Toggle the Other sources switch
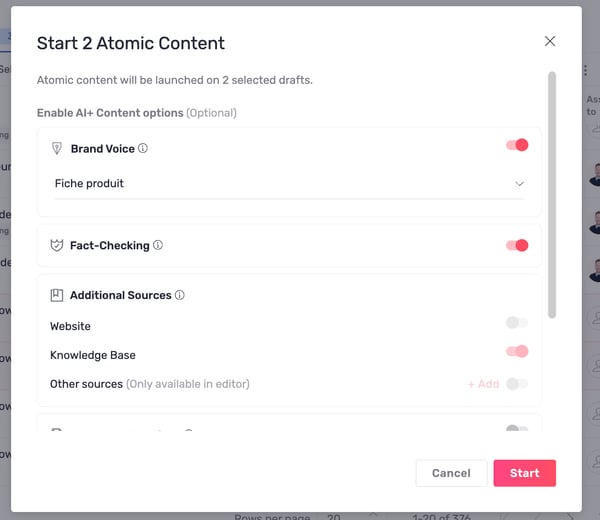 516,384
